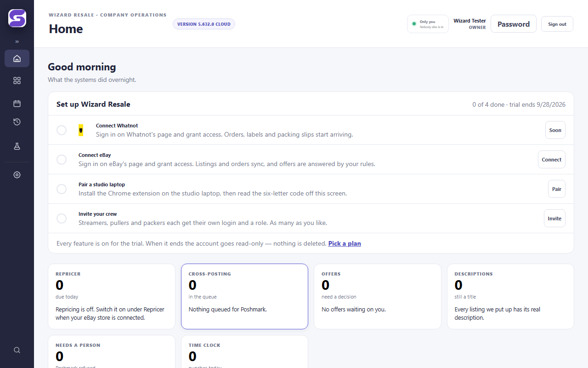Click the Only you presence indicator
The height and width of the screenshot is (368, 588).
[x=428, y=24]
